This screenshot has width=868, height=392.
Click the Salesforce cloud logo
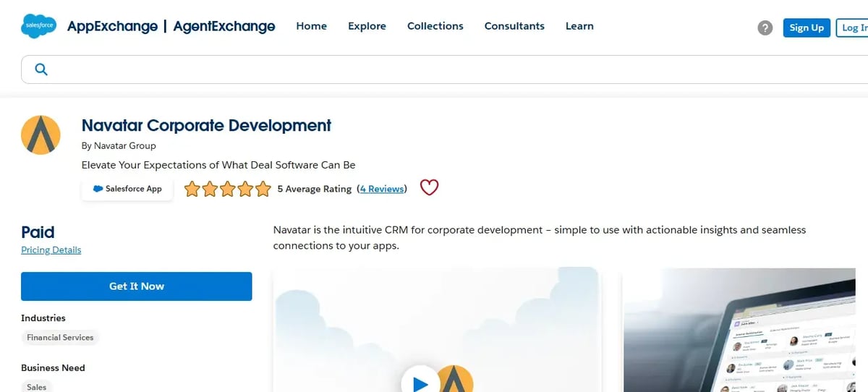(x=39, y=26)
